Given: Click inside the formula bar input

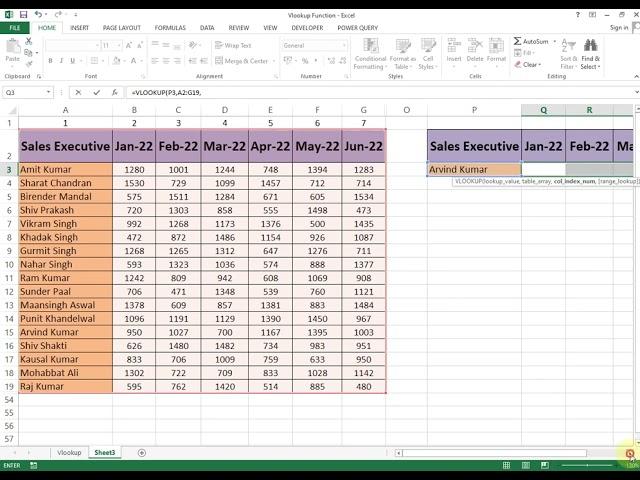Looking at the screenshot, I should coord(380,93).
